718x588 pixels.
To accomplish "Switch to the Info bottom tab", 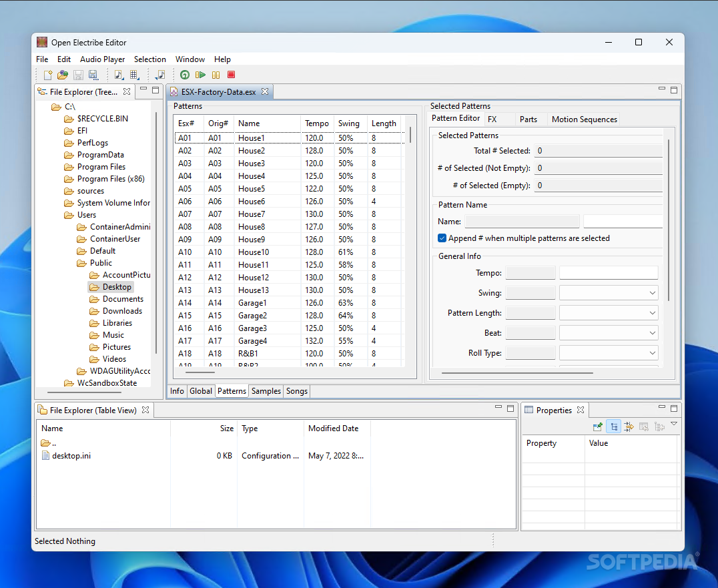I will click(177, 391).
